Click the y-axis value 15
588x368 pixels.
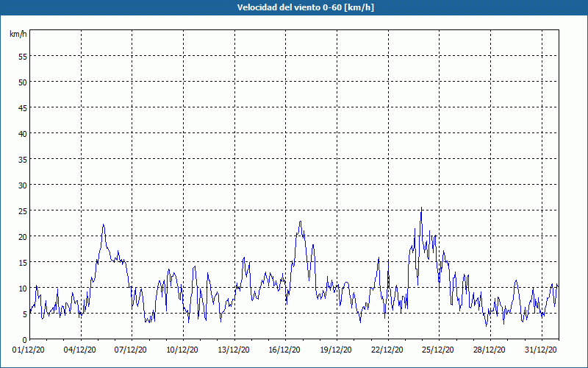coord(23,263)
